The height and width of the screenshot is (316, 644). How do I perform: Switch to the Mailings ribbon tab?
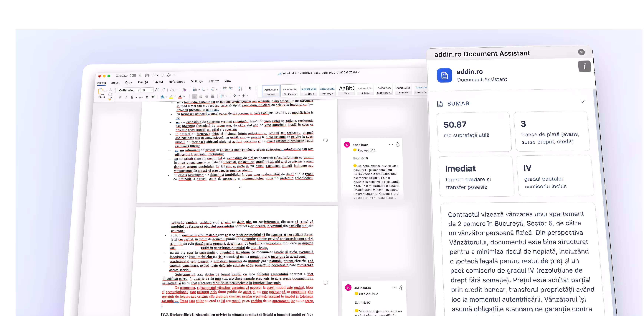pyautogui.click(x=197, y=81)
